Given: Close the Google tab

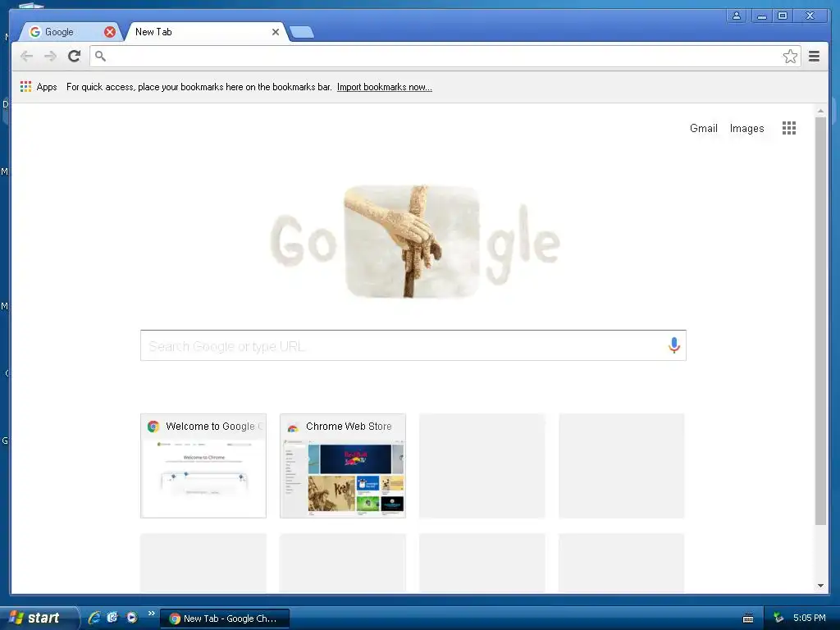Looking at the screenshot, I should pyautogui.click(x=110, y=32).
